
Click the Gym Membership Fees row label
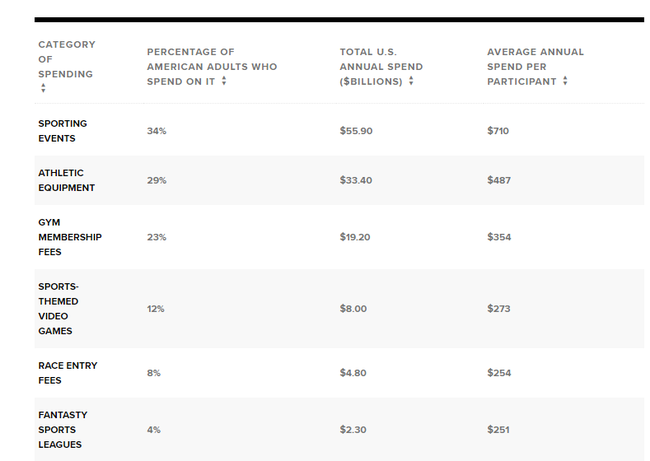point(70,237)
